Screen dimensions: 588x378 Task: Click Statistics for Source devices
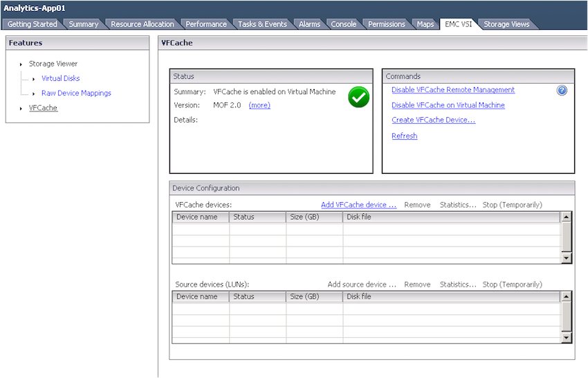(x=458, y=285)
